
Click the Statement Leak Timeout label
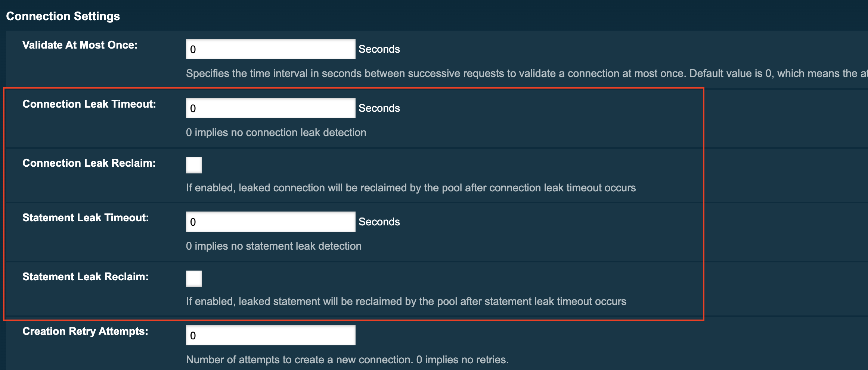86,217
